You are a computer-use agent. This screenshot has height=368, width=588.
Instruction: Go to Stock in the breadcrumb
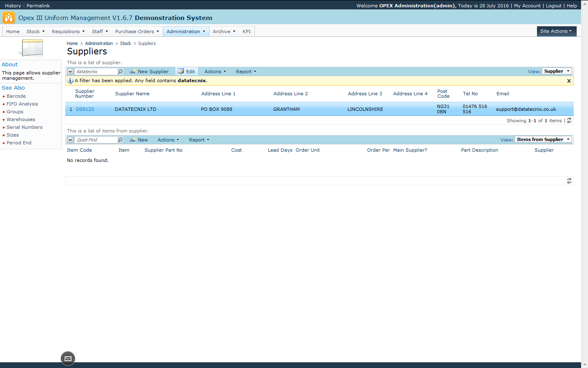pos(125,43)
